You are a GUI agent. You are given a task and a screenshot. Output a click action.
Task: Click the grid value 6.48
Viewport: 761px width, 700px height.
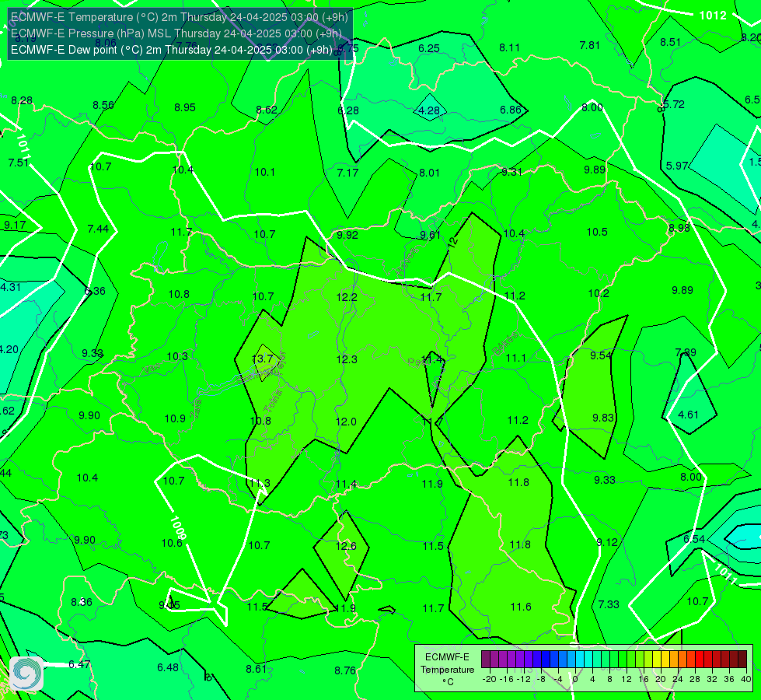(168, 667)
